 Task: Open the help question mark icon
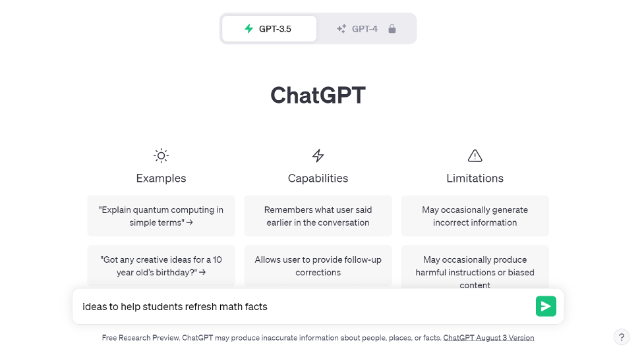(x=622, y=337)
